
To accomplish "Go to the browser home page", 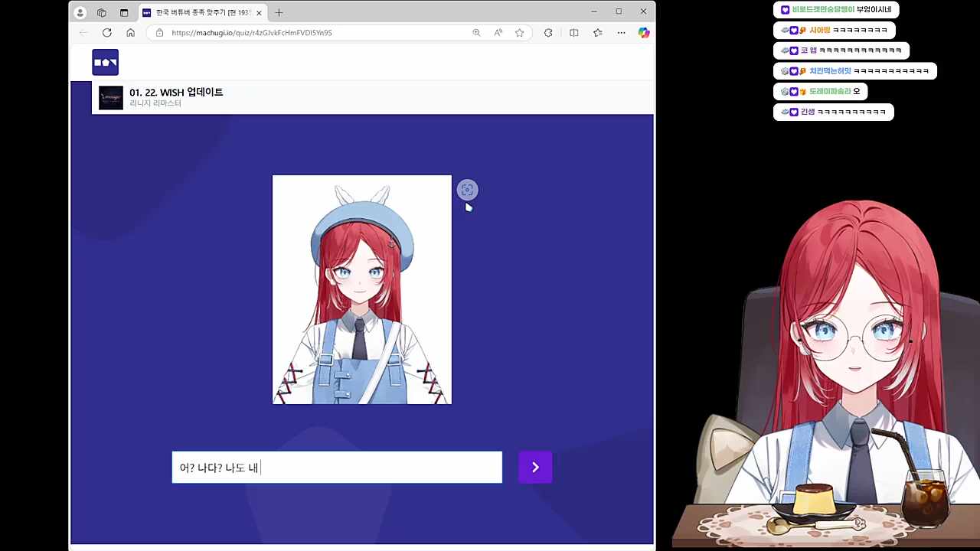I will pyautogui.click(x=130, y=33).
